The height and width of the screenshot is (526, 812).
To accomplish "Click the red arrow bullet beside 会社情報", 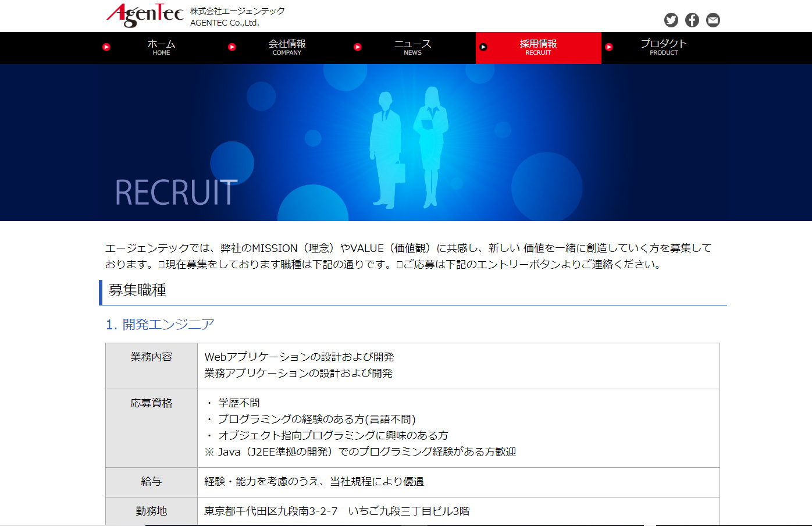I will (232, 47).
